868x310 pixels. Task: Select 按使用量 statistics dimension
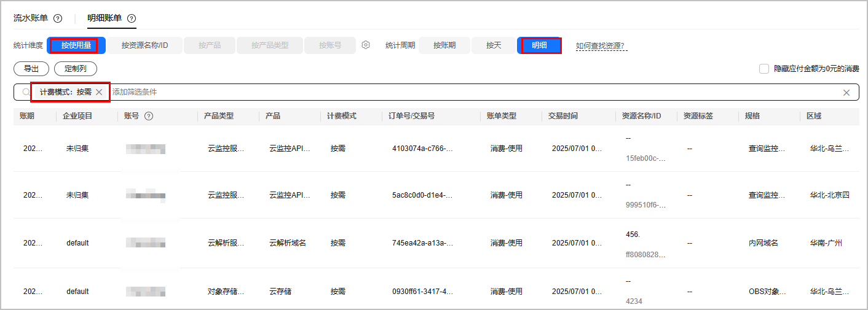click(x=76, y=45)
